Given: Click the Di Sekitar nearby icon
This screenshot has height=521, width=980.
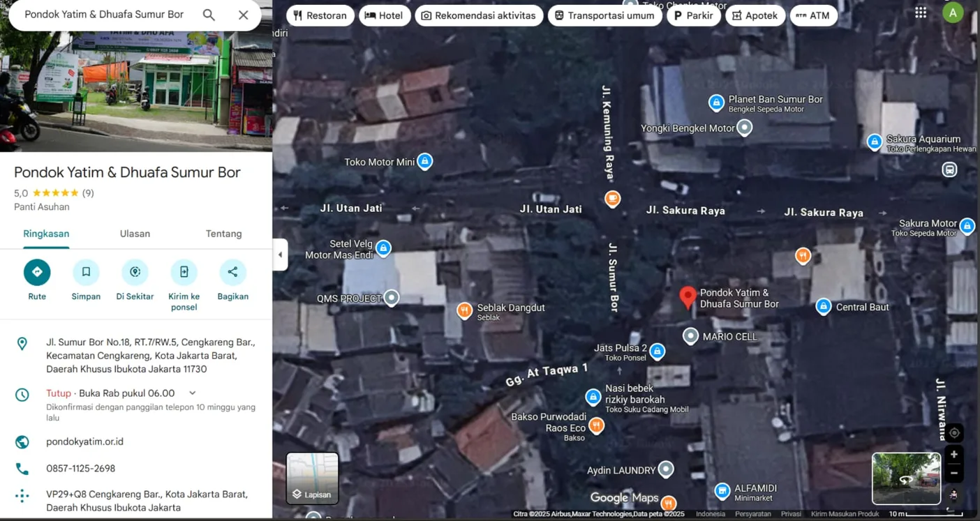Looking at the screenshot, I should point(135,272).
